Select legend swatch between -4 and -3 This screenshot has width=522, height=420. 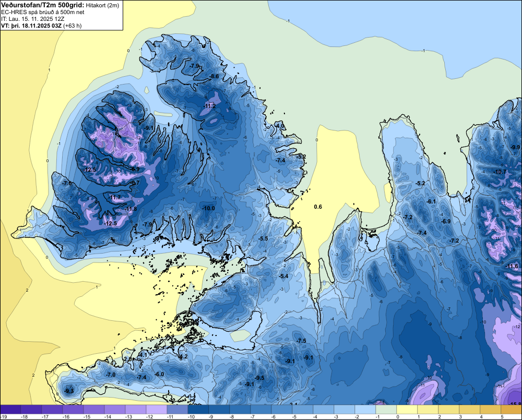click(324, 410)
